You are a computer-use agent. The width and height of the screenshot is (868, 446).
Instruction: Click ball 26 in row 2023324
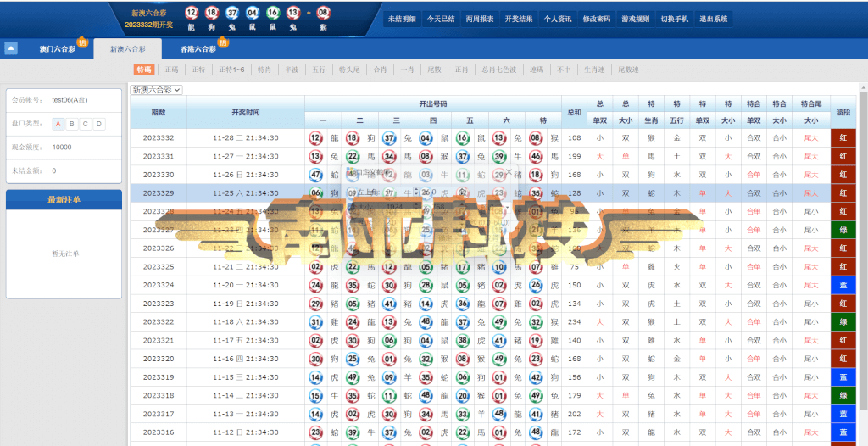pos(536,285)
